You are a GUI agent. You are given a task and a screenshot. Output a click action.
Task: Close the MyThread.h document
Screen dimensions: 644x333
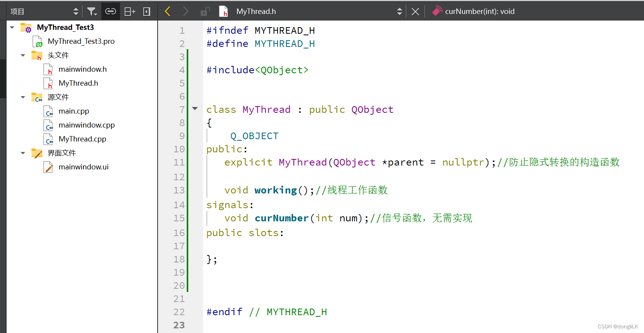pos(415,12)
